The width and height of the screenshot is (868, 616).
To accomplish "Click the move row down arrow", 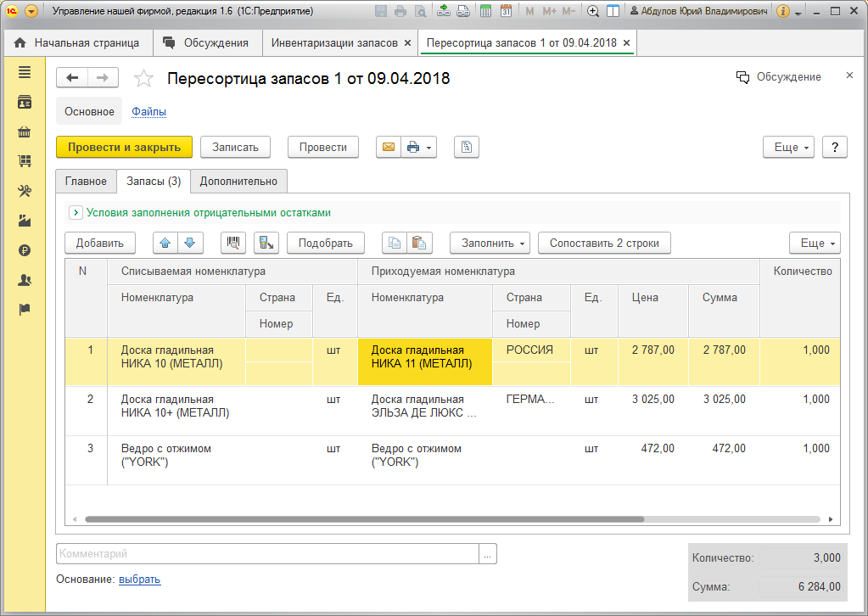I will point(189,243).
